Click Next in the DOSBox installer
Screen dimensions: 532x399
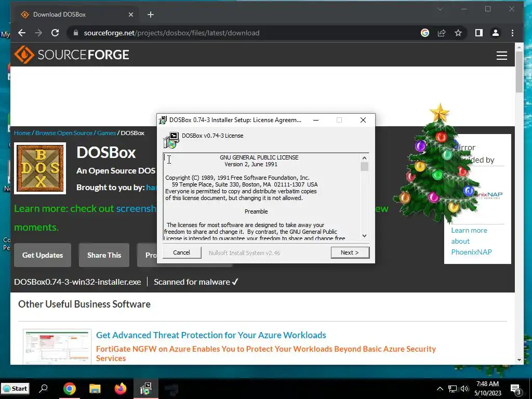click(350, 252)
